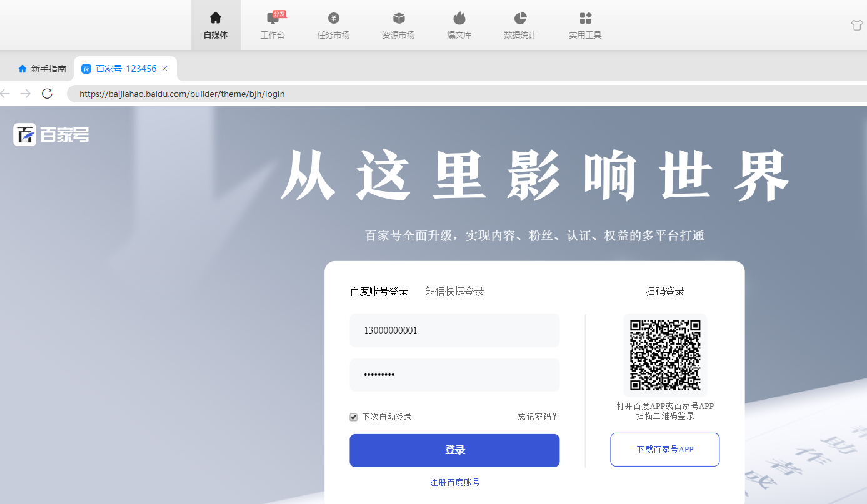Click the browser forward arrow
Viewport: 867px width, 504px height.
(x=26, y=94)
